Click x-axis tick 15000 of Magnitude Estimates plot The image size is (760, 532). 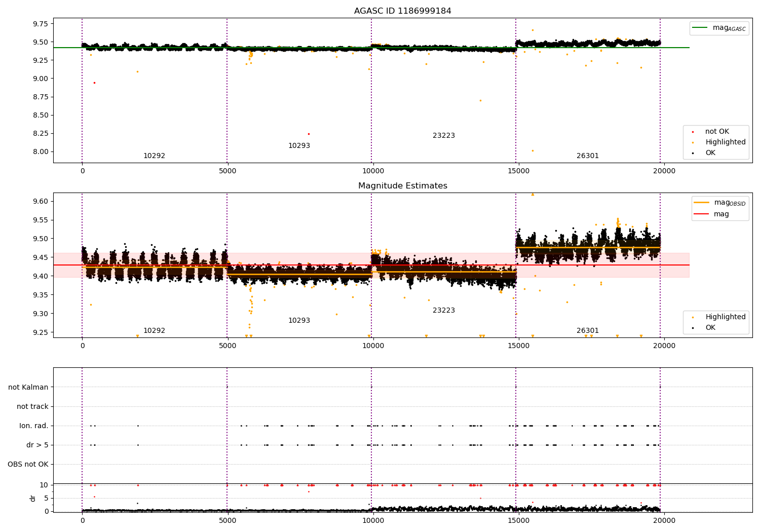pyautogui.click(x=518, y=346)
